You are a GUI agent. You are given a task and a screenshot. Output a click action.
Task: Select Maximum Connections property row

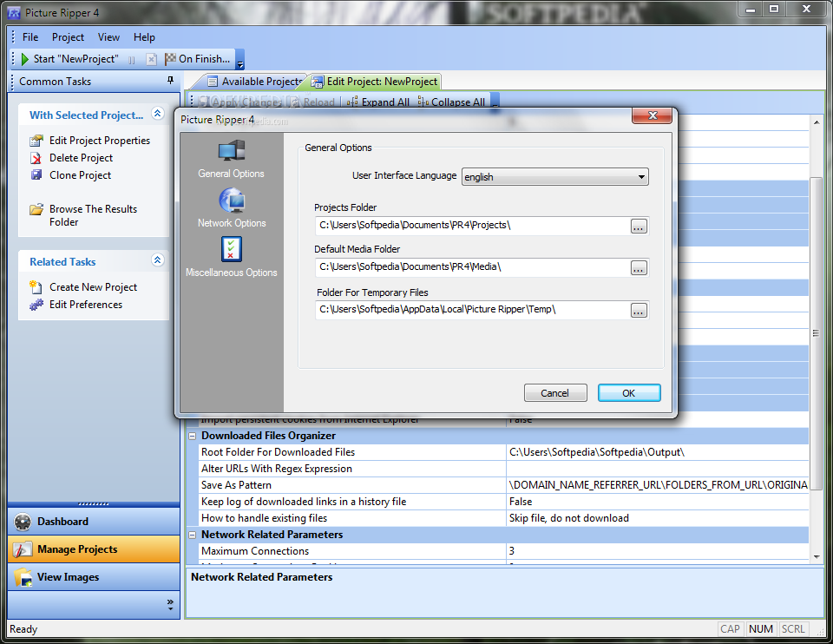[x=503, y=551]
